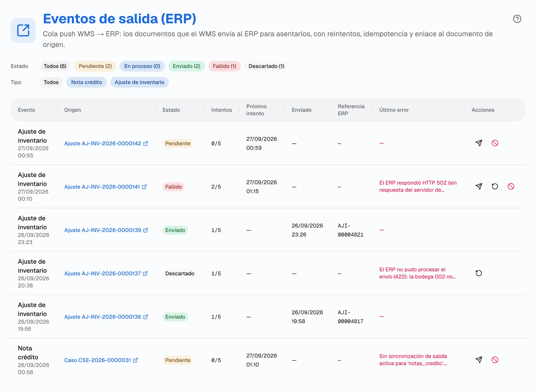Discard the CSE-2026-0000031 credit note event
The image size is (536, 392).
click(x=495, y=360)
